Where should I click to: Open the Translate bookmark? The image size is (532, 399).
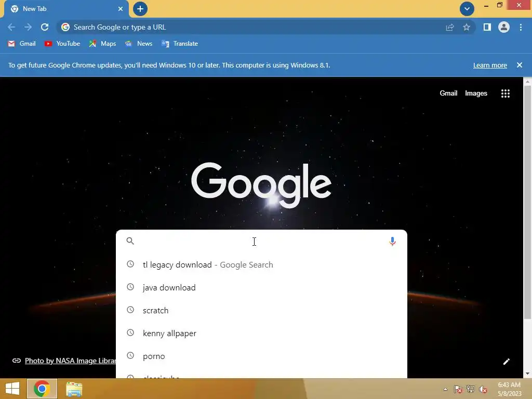tap(180, 44)
